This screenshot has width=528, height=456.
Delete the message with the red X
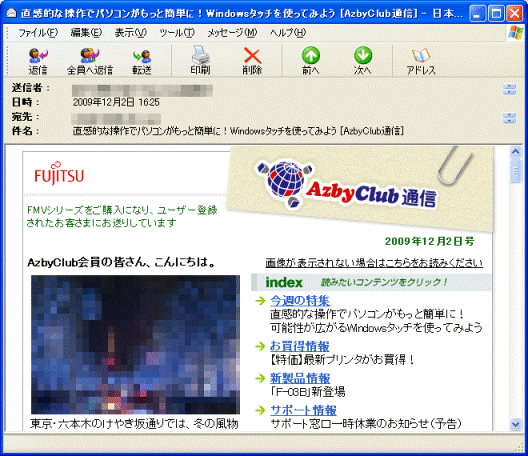coord(252,61)
